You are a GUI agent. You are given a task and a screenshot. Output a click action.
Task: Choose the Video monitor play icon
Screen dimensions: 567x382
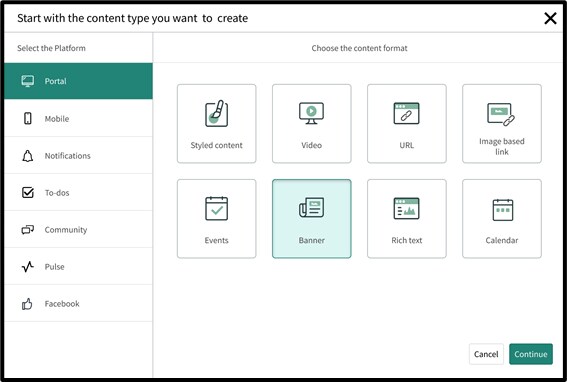point(311,113)
